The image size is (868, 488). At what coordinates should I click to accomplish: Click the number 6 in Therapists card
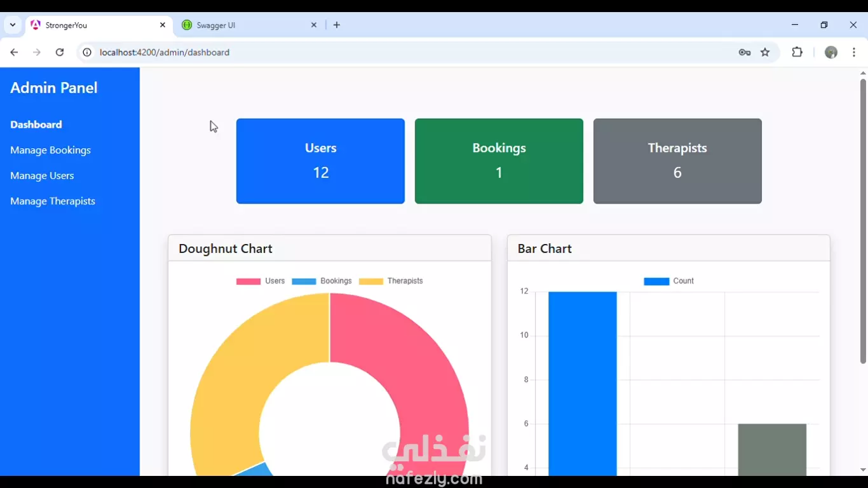click(677, 172)
